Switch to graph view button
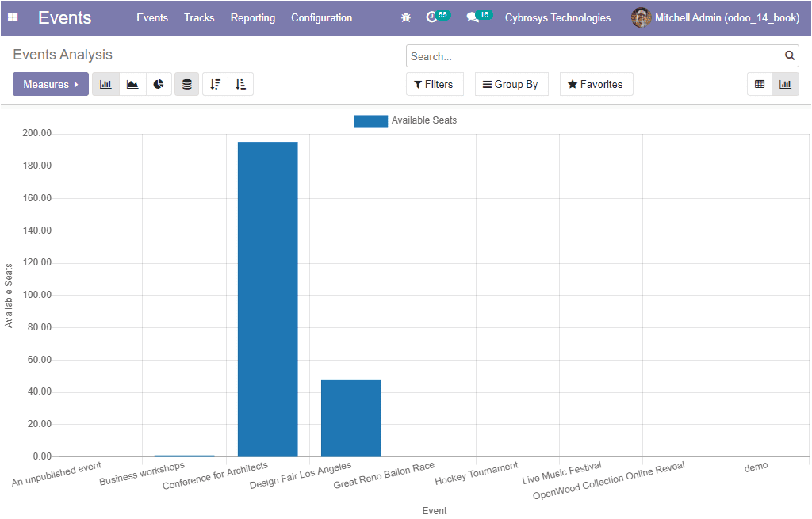Screen dimensions: 812x519 786,84
